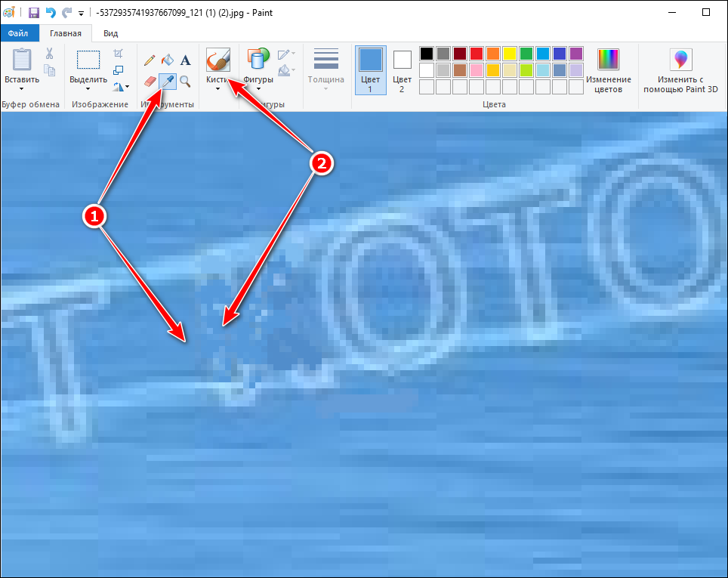Open the Выделить dropdown menu

pyautogui.click(x=88, y=89)
